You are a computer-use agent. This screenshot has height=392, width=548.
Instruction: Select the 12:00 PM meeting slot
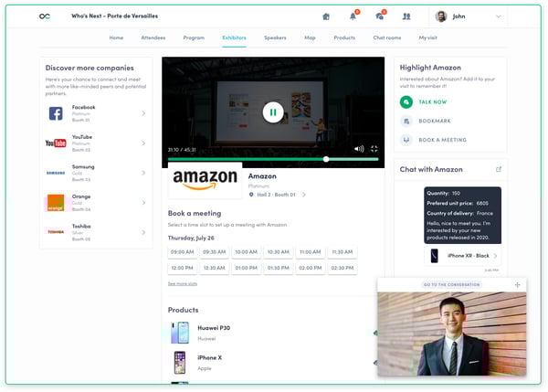pos(182,268)
